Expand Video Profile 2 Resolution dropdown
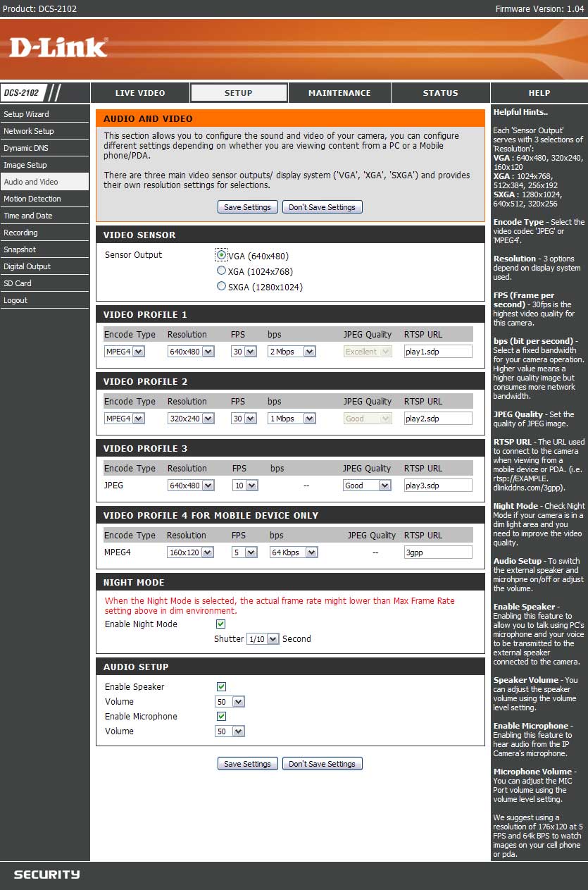588x890 pixels. tap(190, 419)
